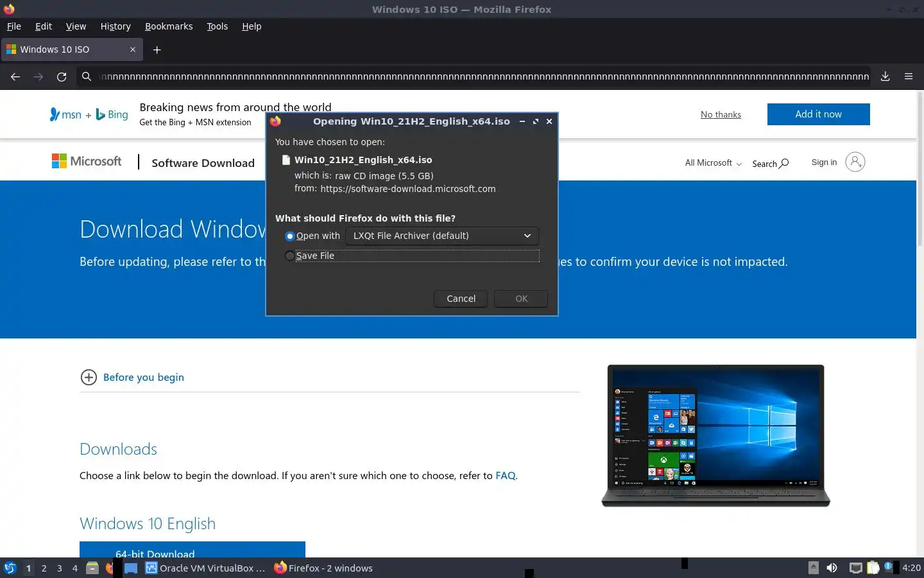
Task: Click the forward navigation arrow
Action: [38, 76]
